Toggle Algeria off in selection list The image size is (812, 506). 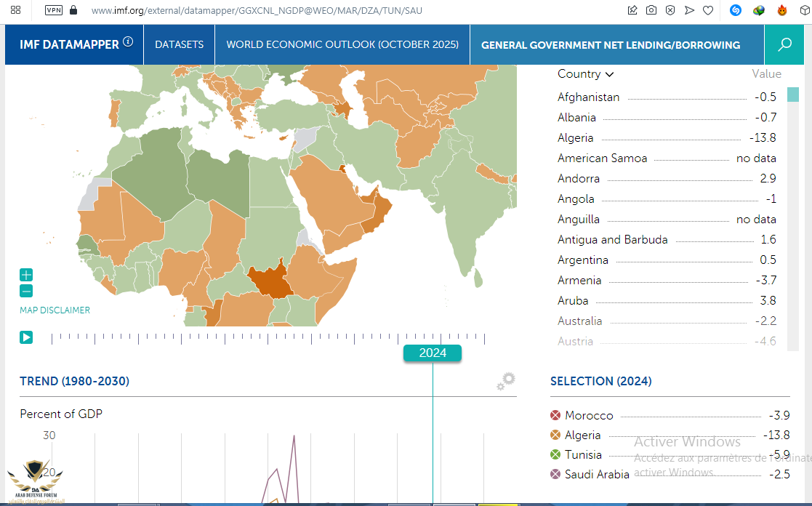[556, 435]
